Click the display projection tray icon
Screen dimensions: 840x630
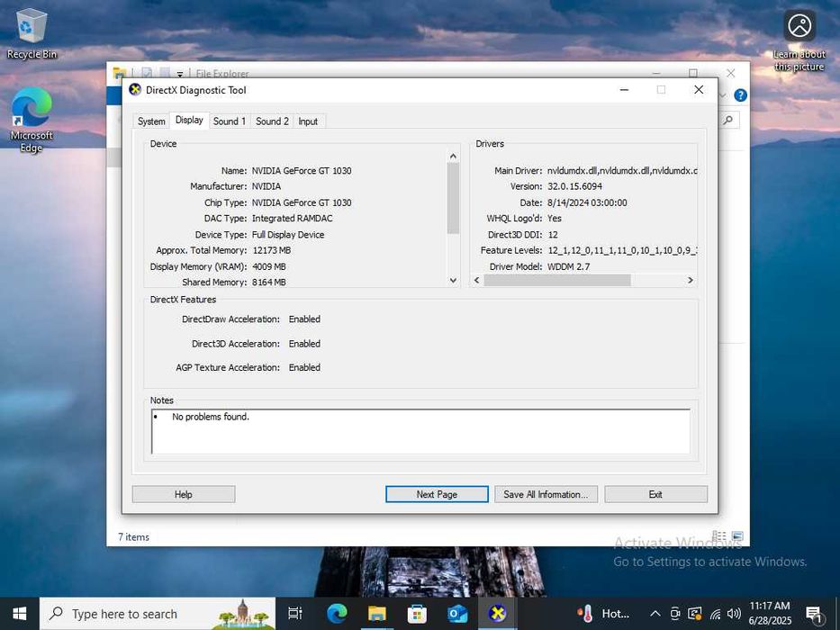pos(695,614)
